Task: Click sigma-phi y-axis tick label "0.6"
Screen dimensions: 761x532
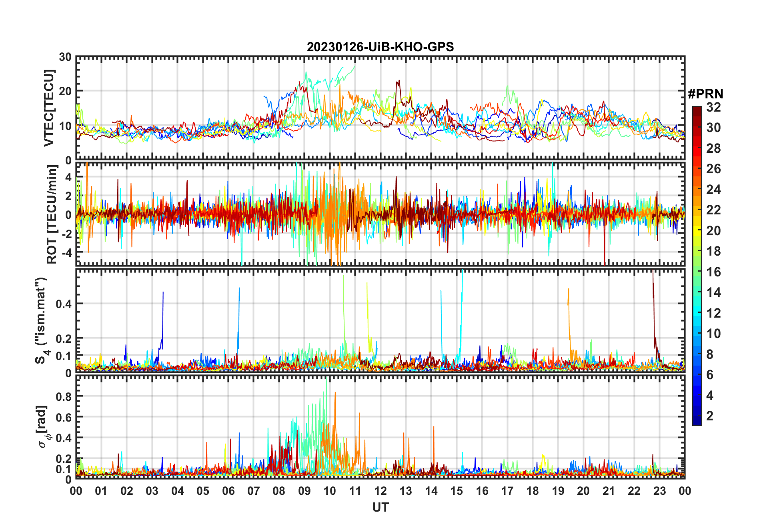Action: [x=64, y=417]
